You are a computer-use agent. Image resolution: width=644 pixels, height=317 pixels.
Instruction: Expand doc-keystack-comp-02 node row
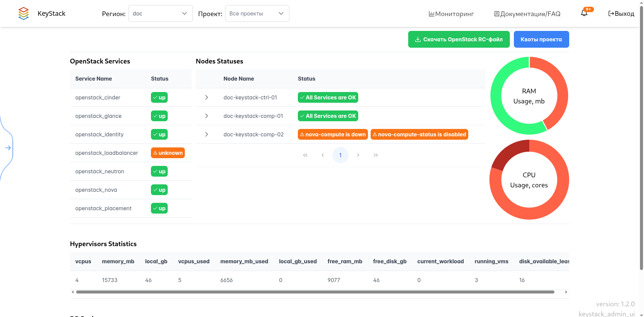pos(207,134)
